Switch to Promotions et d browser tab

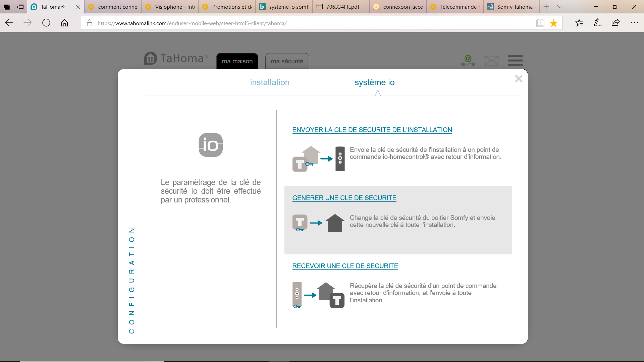click(x=227, y=7)
